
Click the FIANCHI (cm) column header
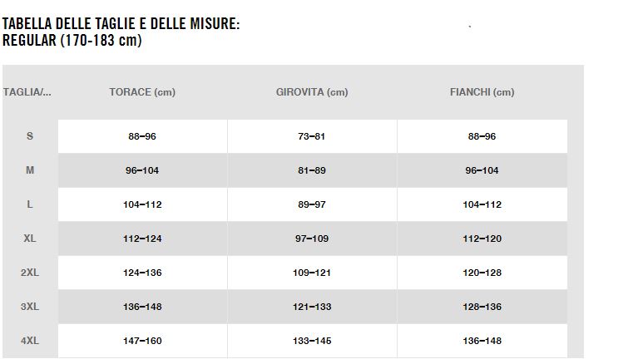[482, 92]
